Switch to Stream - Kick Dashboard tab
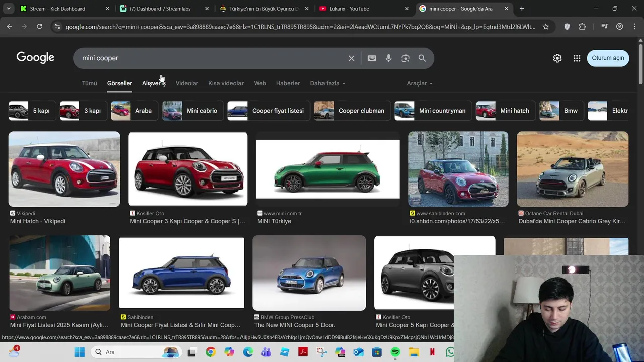Viewport: 644px width, 362px height. pos(64,9)
